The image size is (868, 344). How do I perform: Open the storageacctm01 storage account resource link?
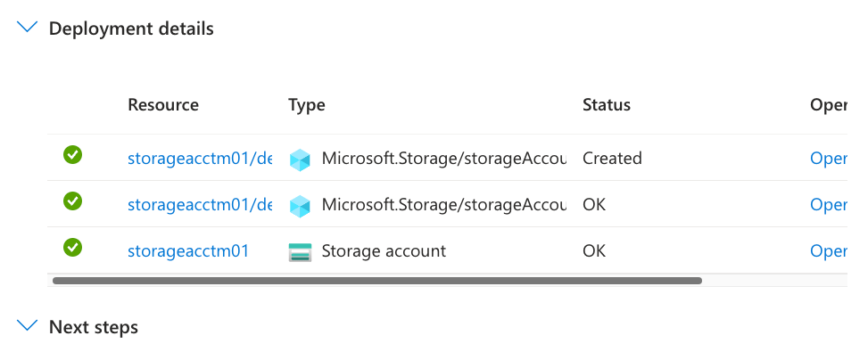pos(188,251)
